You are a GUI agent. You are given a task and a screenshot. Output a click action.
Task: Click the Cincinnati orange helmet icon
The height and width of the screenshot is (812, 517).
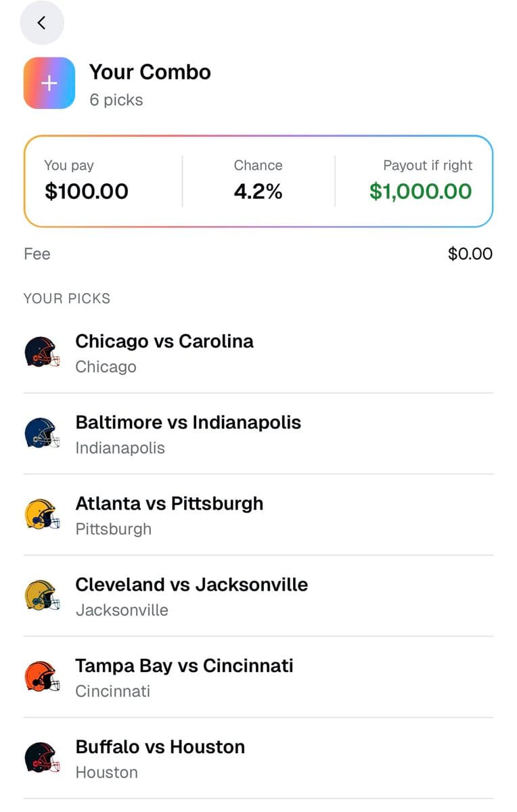tap(42, 677)
